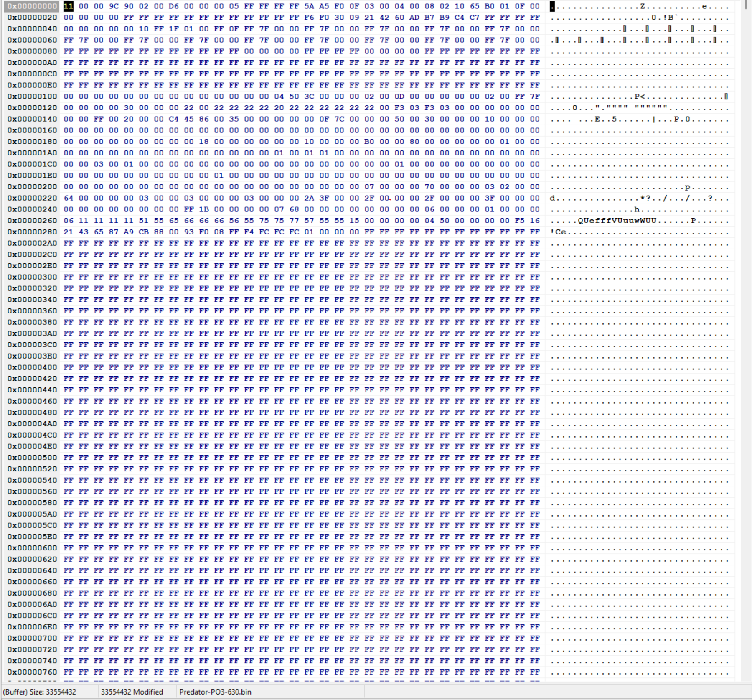752x700 pixels.
Task: Click the 1F byte in row 0x00000040
Action: [174, 29]
